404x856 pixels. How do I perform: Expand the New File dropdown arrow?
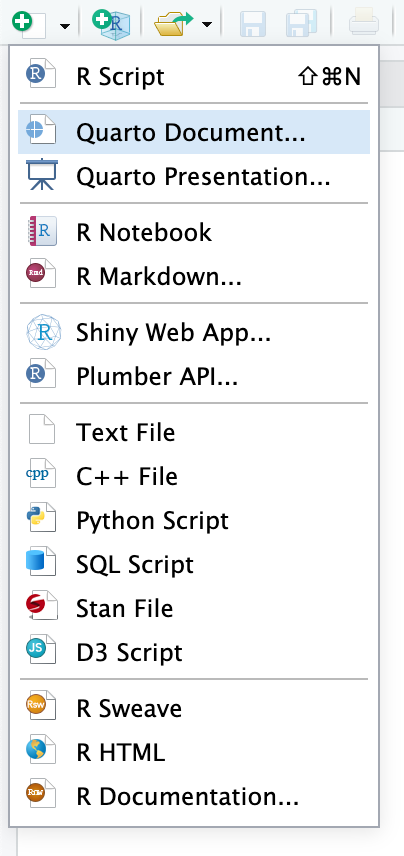[65, 26]
